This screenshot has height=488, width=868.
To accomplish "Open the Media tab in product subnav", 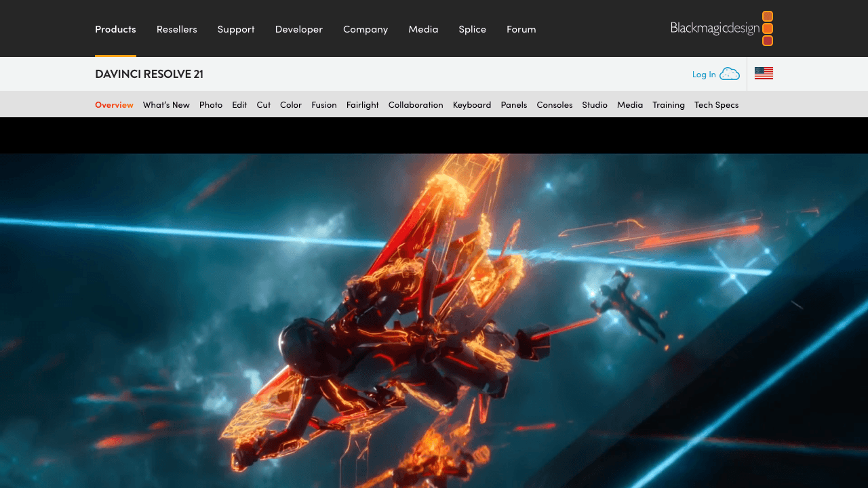I will tap(630, 105).
